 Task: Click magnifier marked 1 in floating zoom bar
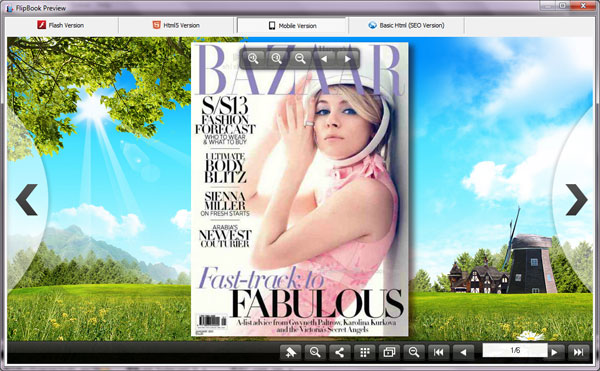253,59
